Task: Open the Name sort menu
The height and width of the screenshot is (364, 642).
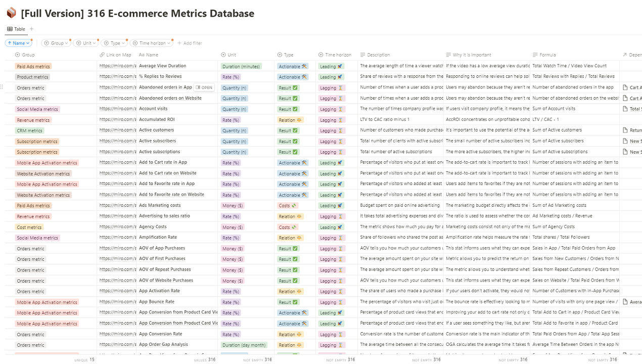Action: pyautogui.click(x=18, y=43)
